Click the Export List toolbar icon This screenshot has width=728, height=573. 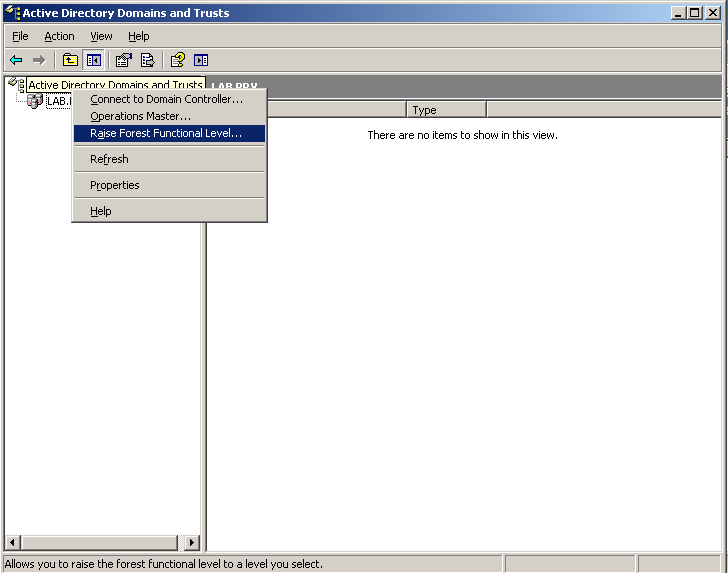pyautogui.click(x=147, y=60)
